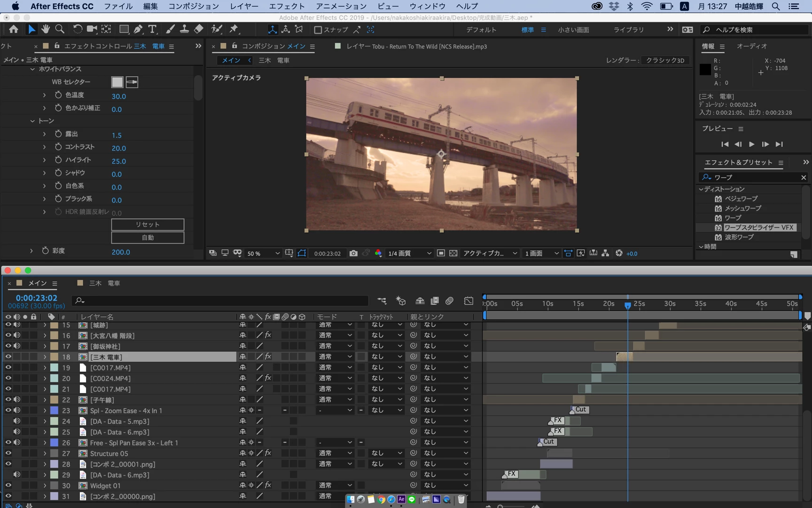The image size is (812, 508).
Task: Click the WB selector color swatch
Action: click(x=117, y=82)
